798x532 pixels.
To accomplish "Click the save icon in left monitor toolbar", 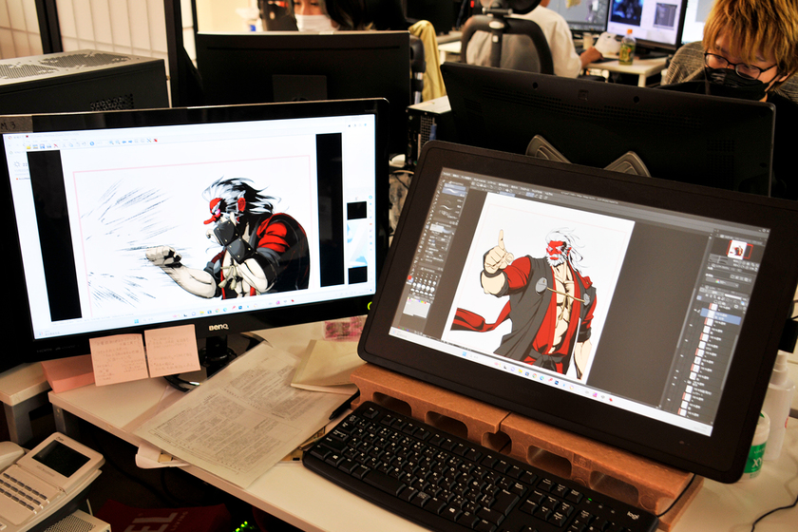I will (x=40, y=147).
